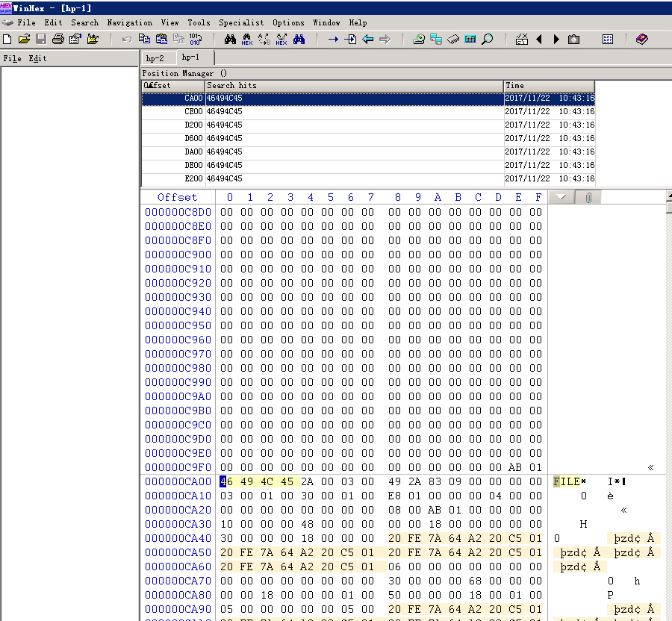Click the Open Folder toolbar icon
The image size is (672, 621).
click(x=93, y=40)
